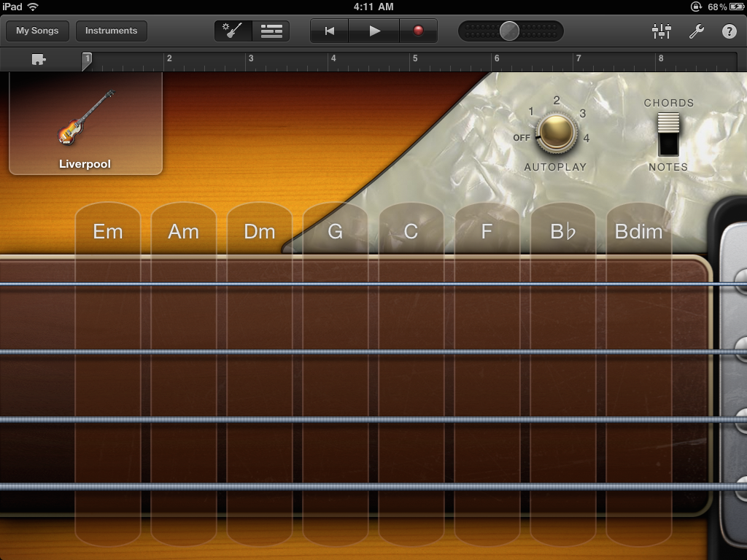Click the playhead at bar 1
Viewport: 747px width, 560px height.
point(87,61)
